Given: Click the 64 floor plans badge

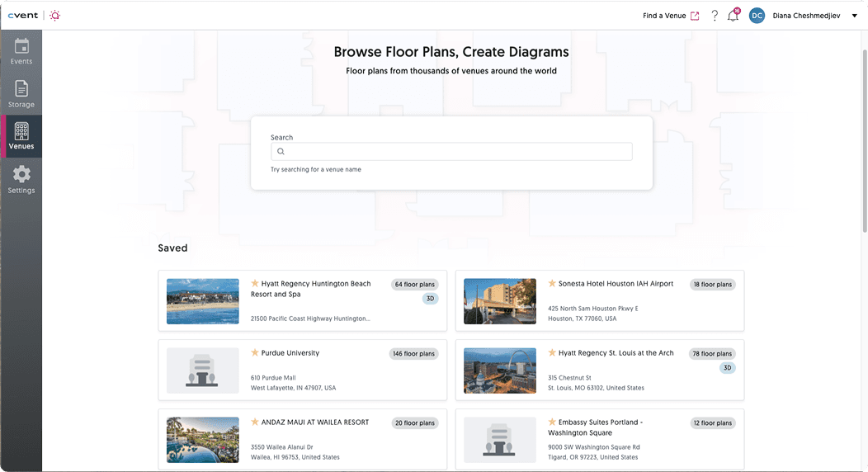Looking at the screenshot, I should (x=415, y=285).
